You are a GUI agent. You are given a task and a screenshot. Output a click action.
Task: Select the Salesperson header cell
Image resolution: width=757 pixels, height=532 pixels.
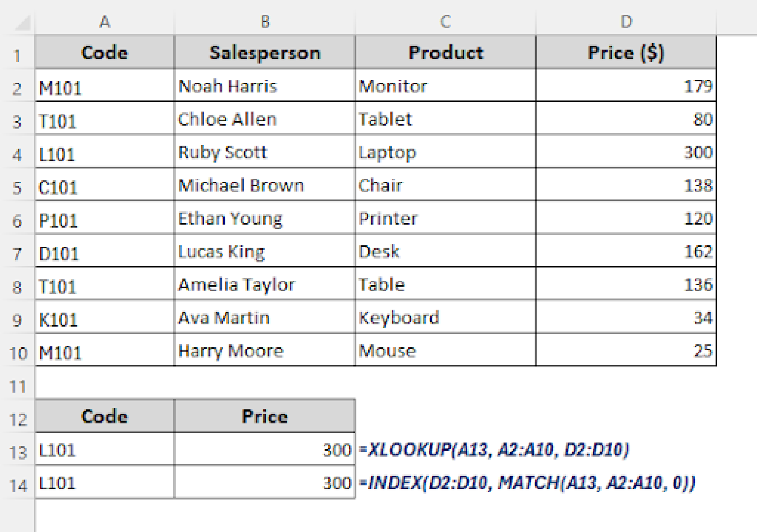(x=265, y=52)
